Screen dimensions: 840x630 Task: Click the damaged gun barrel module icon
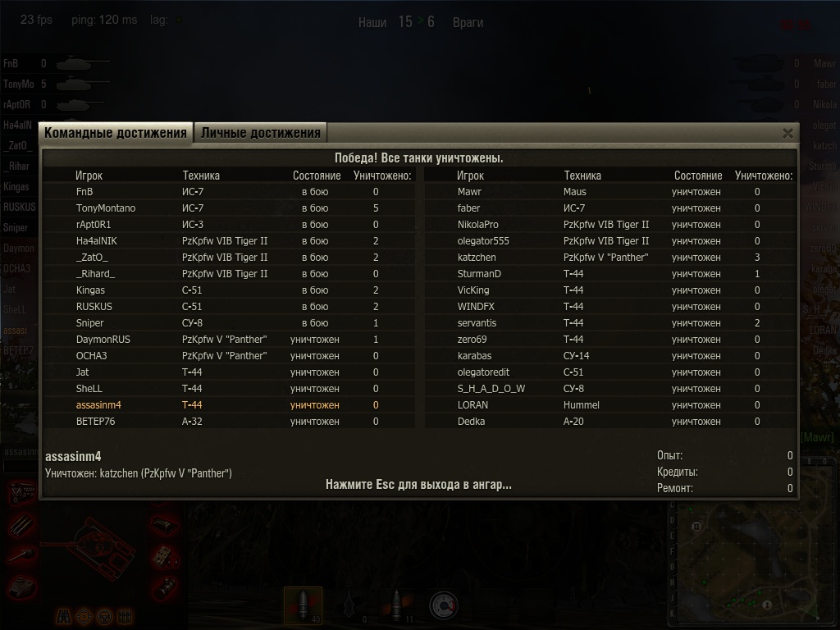[x=22, y=555]
